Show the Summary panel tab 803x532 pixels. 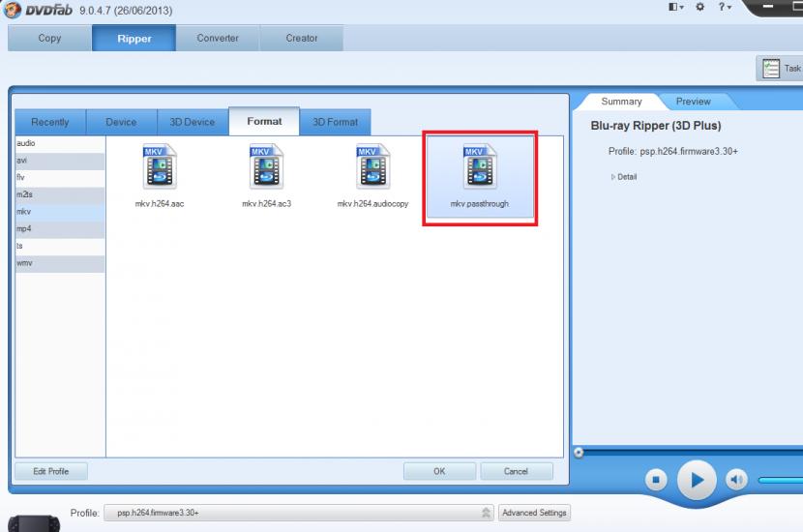621,102
